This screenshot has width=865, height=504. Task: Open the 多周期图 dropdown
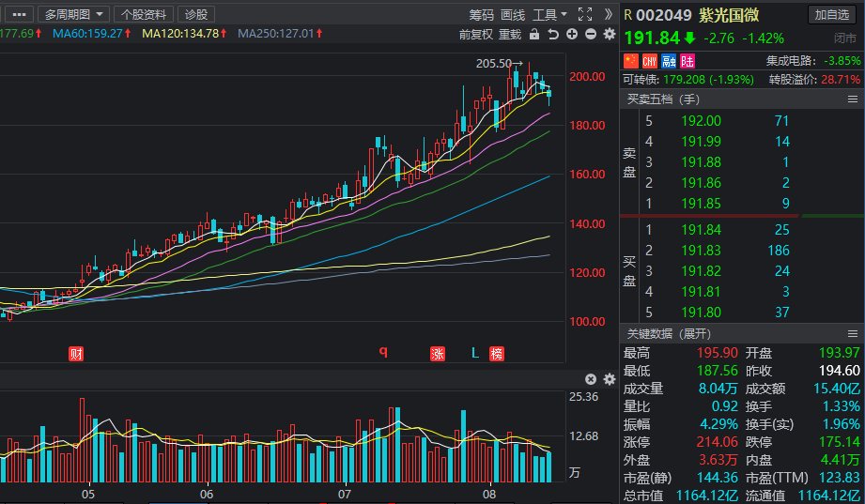tap(73, 14)
